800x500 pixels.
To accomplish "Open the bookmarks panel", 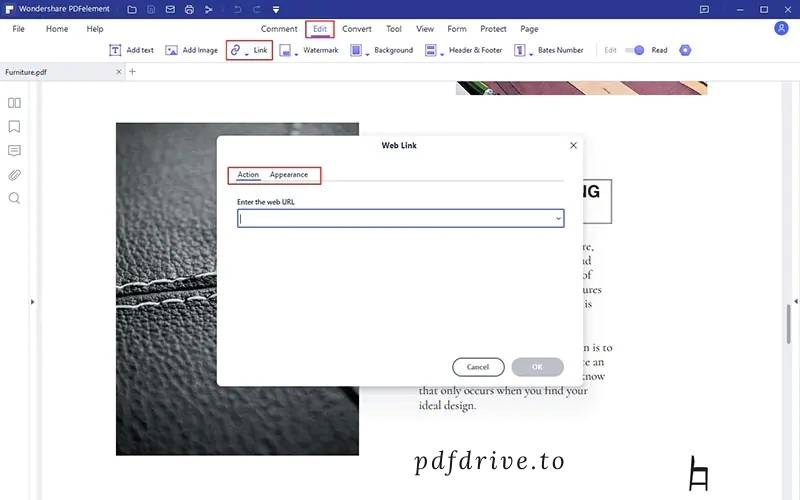I will tap(14, 126).
